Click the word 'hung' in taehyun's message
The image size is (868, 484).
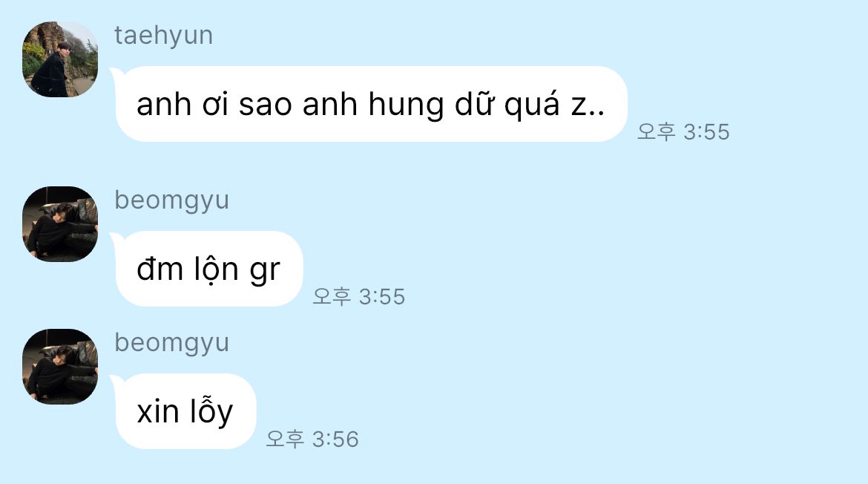pyautogui.click(x=406, y=105)
